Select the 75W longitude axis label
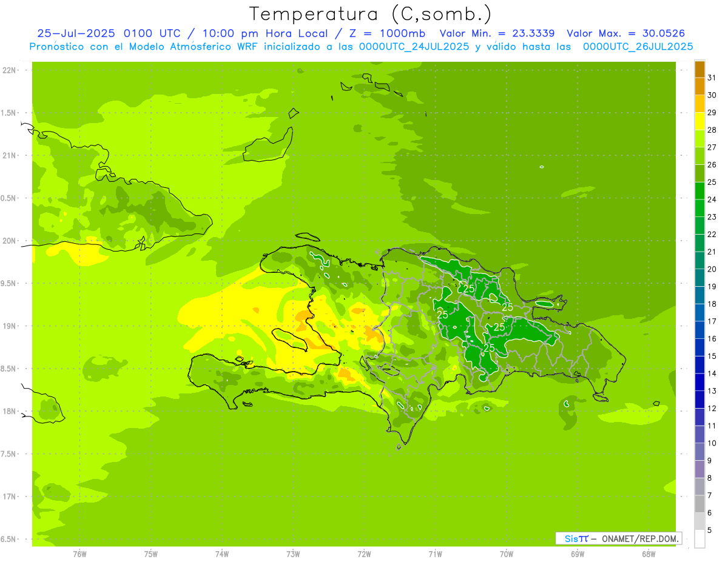728x562 pixels. point(151,554)
